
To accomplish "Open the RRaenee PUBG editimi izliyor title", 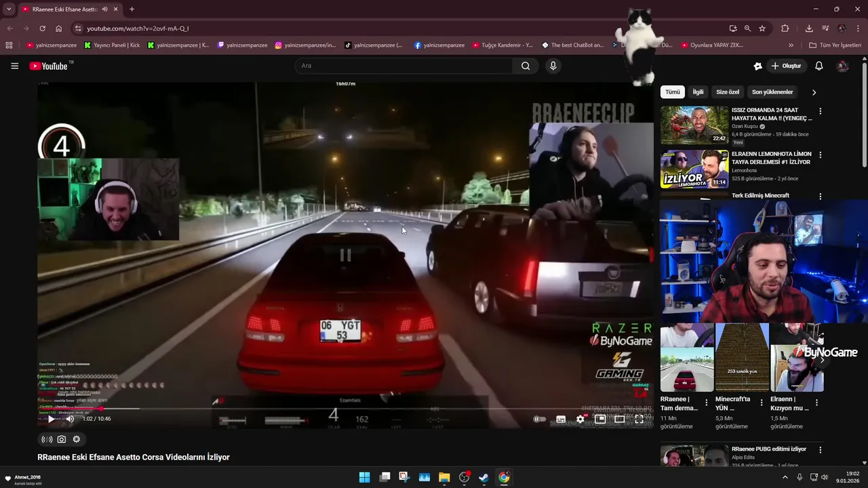I will tap(768, 449).
